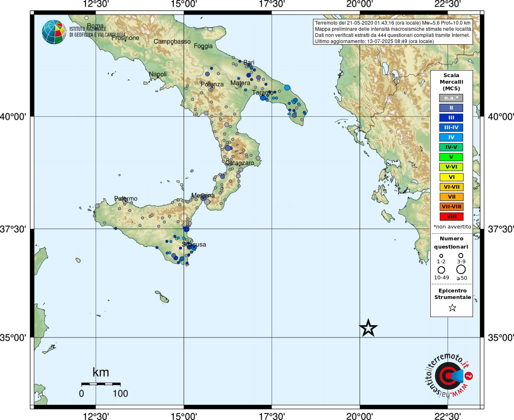Click the Messina city label

(203, 195)
